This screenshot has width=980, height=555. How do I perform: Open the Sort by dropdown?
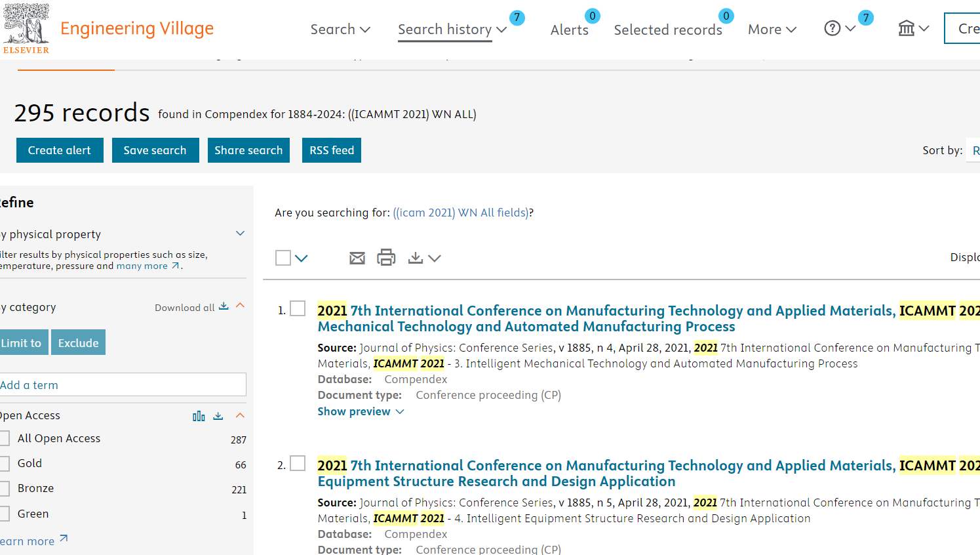click(973, 150)
